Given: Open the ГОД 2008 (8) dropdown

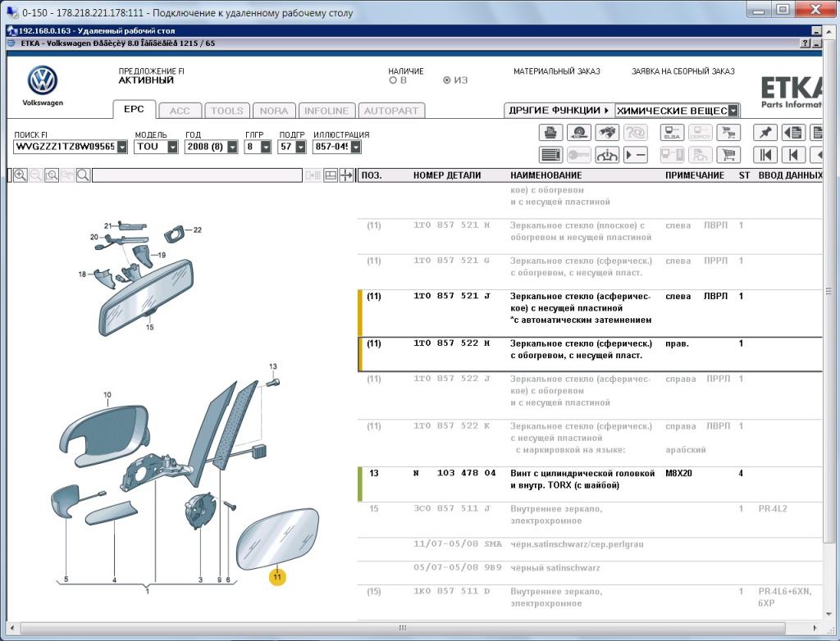Looking at the screenshot, I should point(232,147).
